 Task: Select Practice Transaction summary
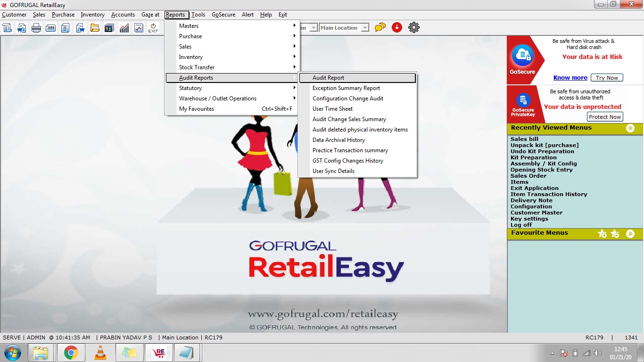(x=357, y=150)
